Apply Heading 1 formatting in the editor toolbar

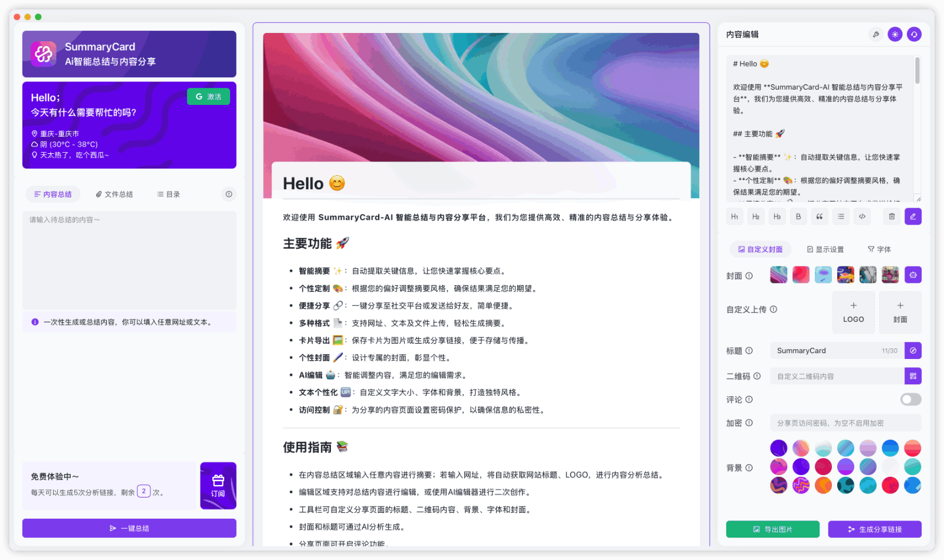click(735, 216)
